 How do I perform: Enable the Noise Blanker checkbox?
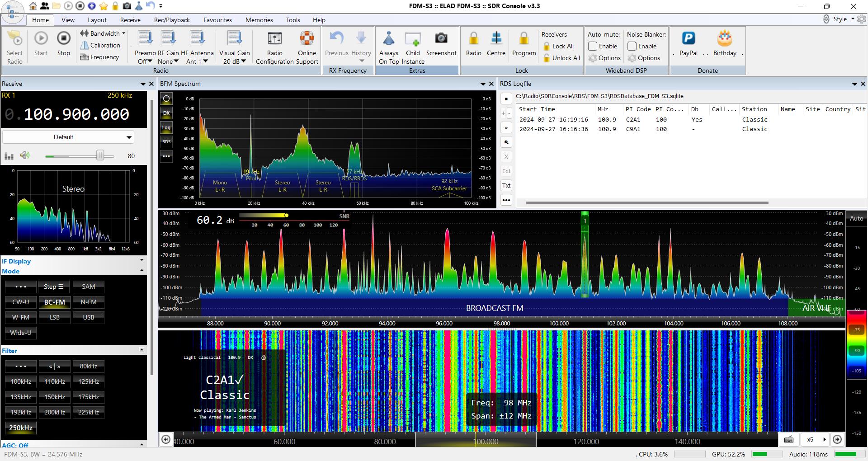point(632,46)
